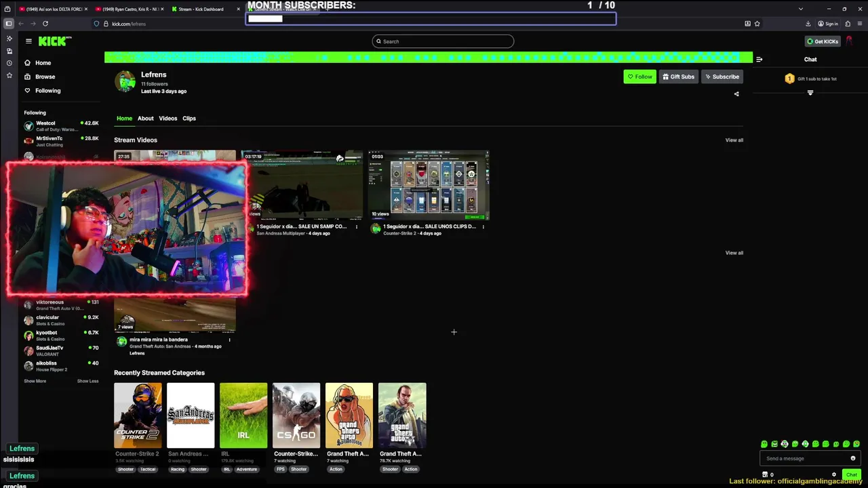Open Counter-Strike 2 category card
The height and width of the screenshot is (488, 868).
point(138,415)
